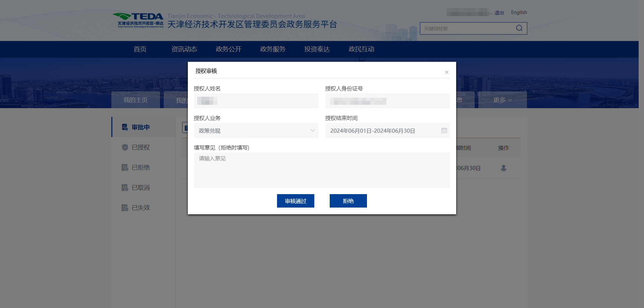The width and height of the screenshot is (644, 308).
Task: Click the 已拒绝 sidebar icon
Action: [x=125, y=167]
